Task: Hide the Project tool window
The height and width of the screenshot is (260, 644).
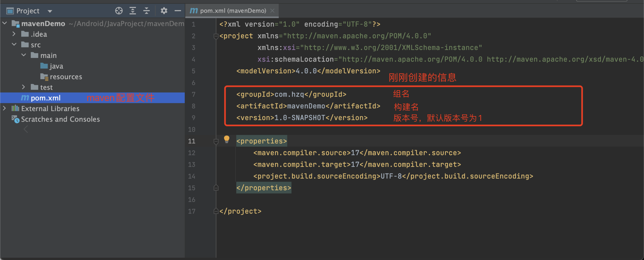Action: tap(178, 11)
